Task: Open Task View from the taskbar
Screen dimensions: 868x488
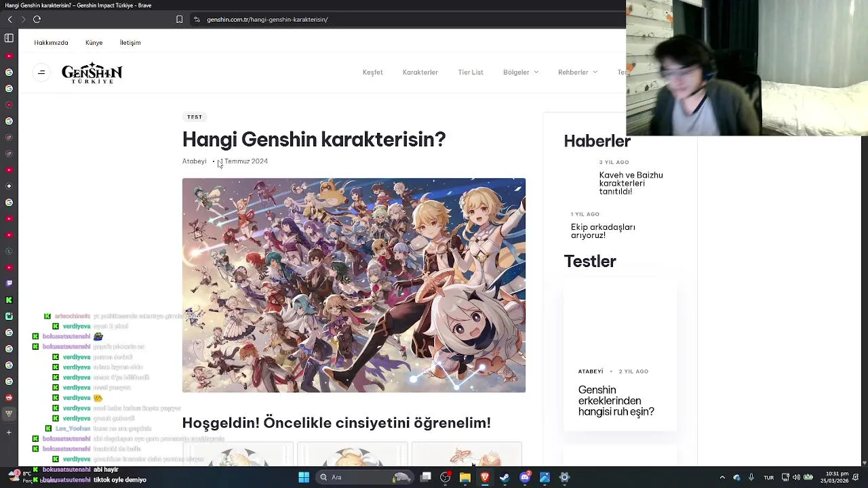Action: (x=426, y=477)
